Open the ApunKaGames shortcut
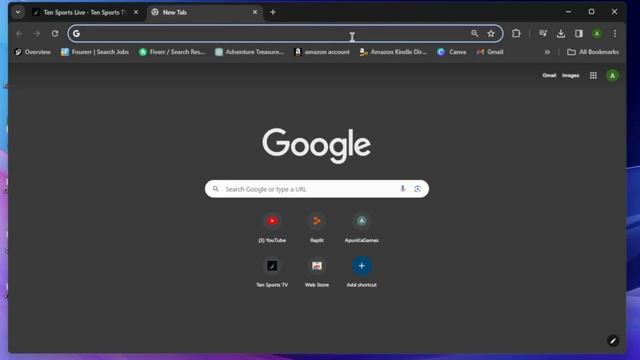 click(361, 228)
